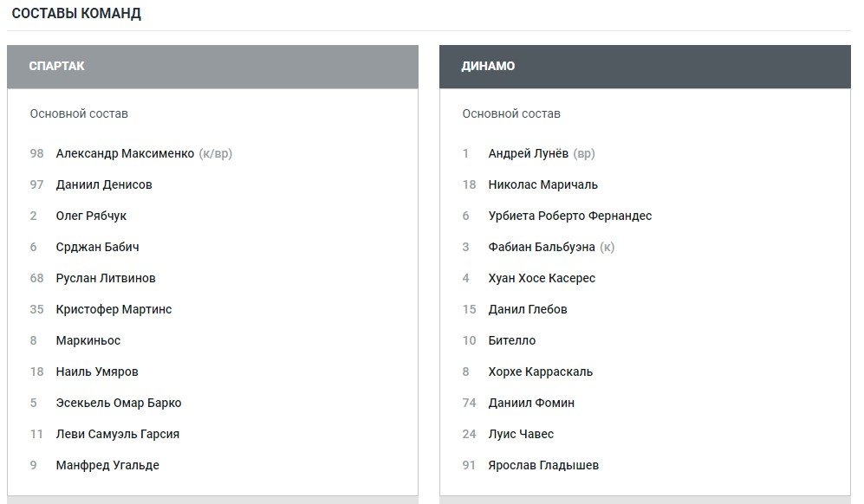This screenshot has width=864, height=504.
Task: Click on Срджан Бабич name
Action: (97, 247)
